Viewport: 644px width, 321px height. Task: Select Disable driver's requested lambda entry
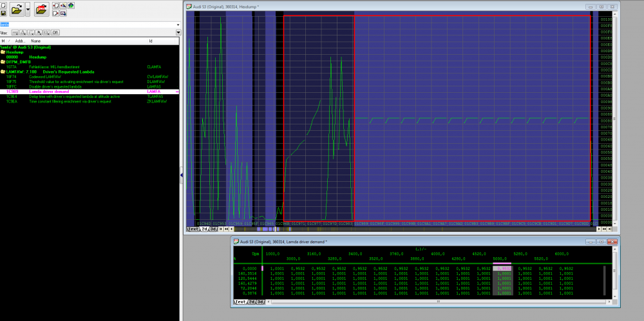90,87
